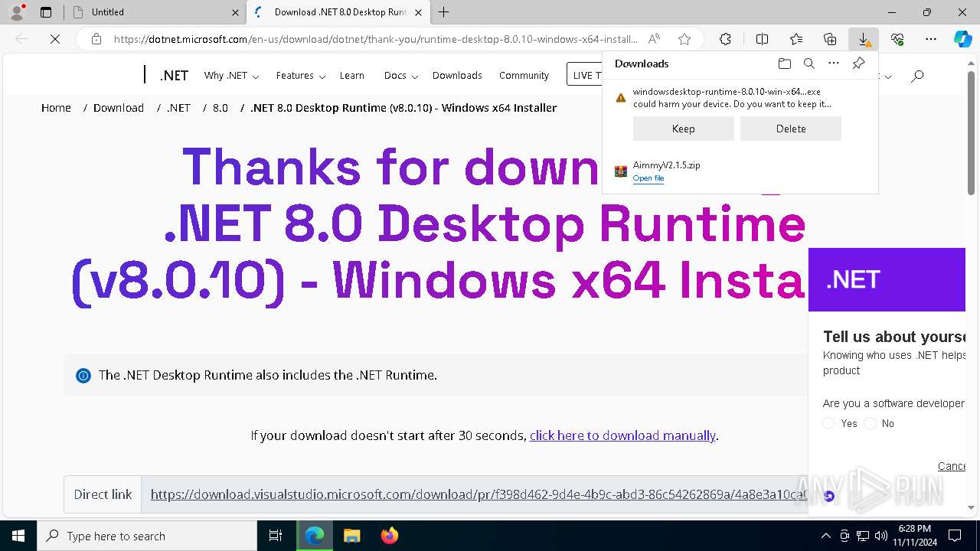Open Edge Settings and more menu
The image size is (980, 551).
tap(931, 39)
